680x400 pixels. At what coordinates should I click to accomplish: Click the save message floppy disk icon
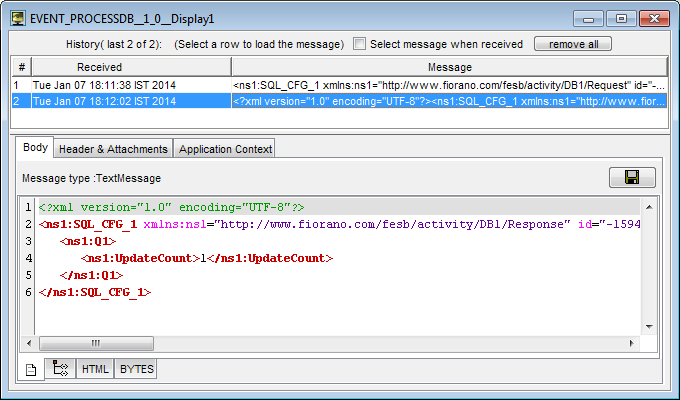pos(632,177)
